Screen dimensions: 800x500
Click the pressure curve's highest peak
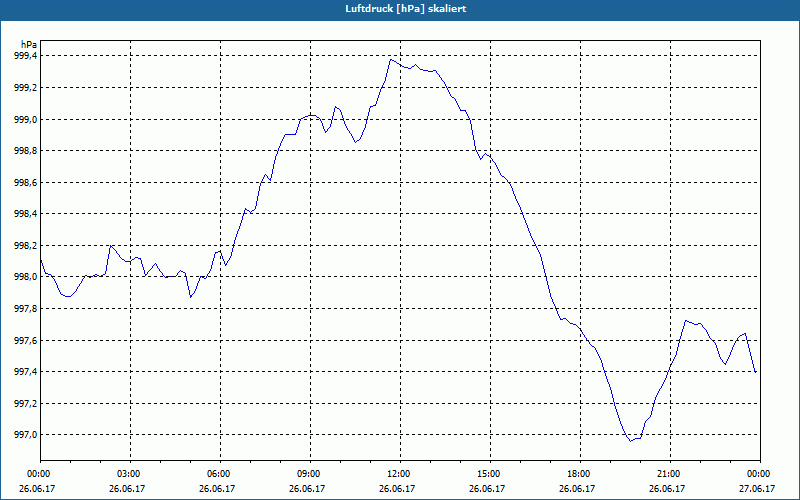[x=391, y=60]
